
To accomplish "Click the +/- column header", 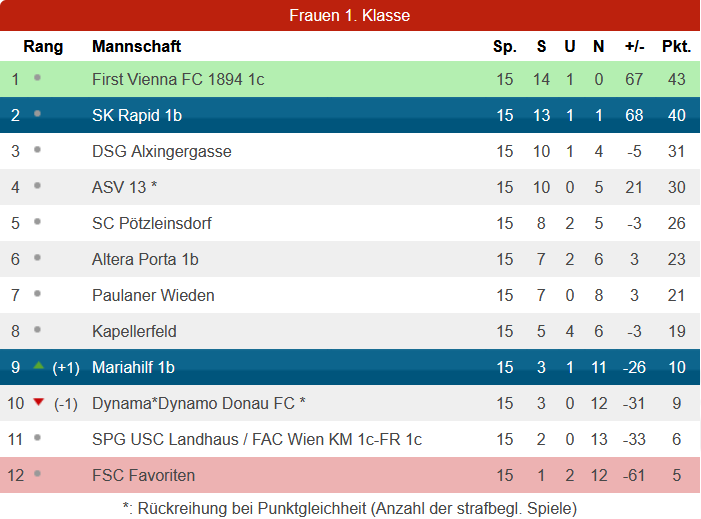I will pyautogui.click(x=634, y=46).
